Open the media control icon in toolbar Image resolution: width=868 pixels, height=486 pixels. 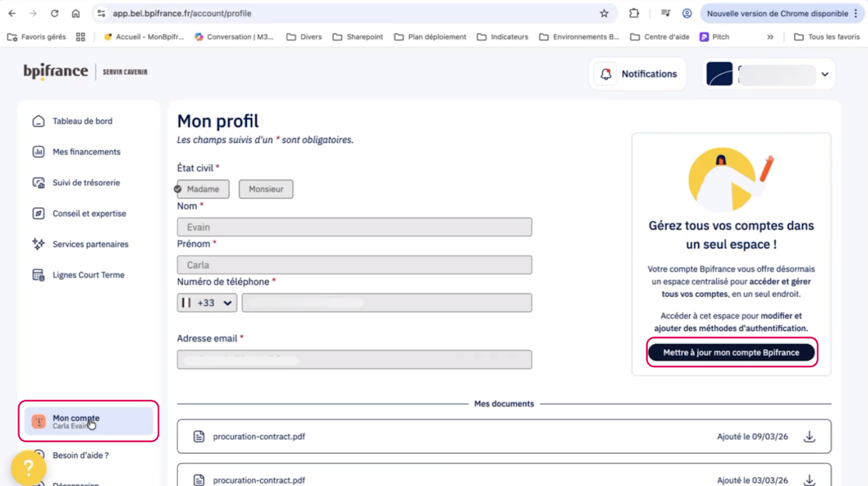point(665,14)
